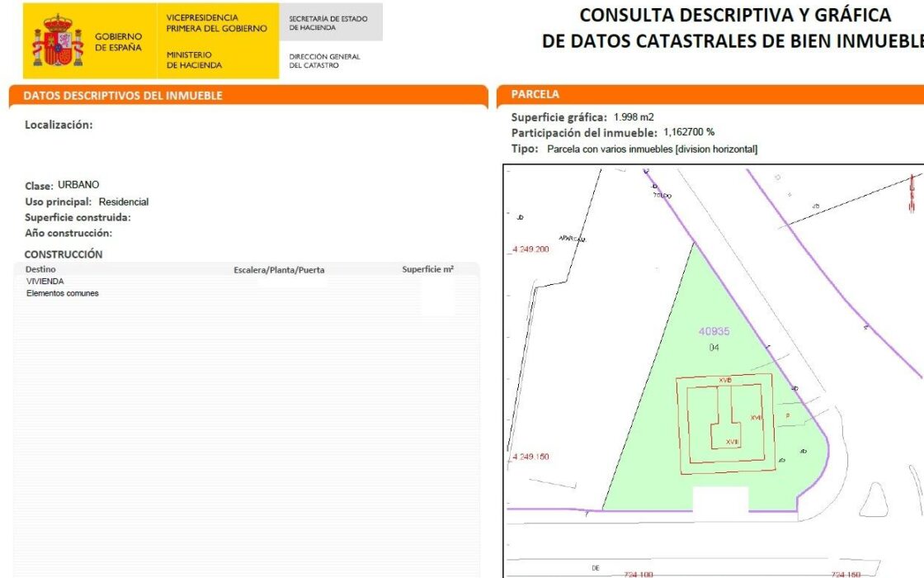Click "MINISTERIO DE HACIENDA" in the banner
Viewport: 924px width, 578px height.
coord(194,60)
